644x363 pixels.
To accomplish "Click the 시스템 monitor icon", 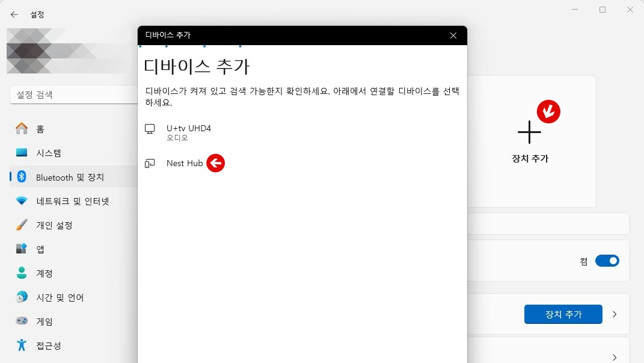I will tap(22, 152).
